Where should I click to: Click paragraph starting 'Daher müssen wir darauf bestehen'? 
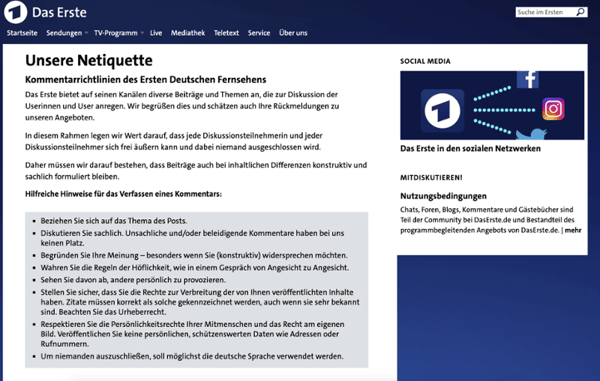(x=196, y=171)
